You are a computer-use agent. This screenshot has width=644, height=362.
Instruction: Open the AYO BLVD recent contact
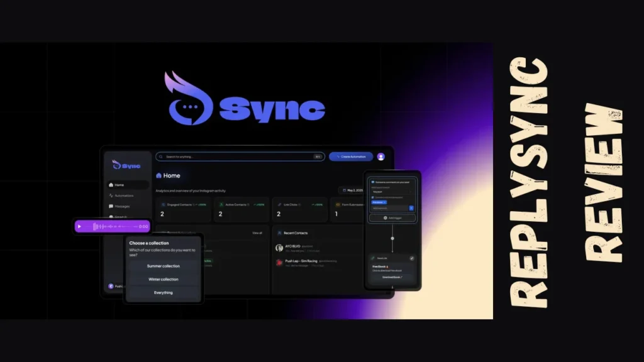(x=318, y=248)
